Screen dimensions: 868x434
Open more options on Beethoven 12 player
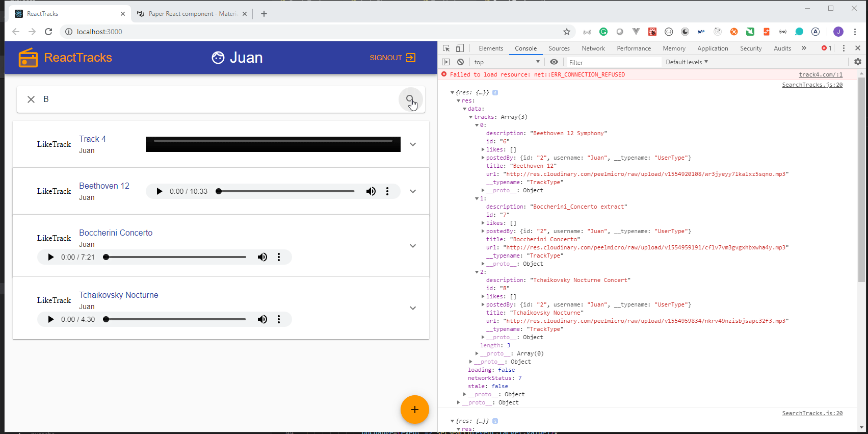point(387,191)
